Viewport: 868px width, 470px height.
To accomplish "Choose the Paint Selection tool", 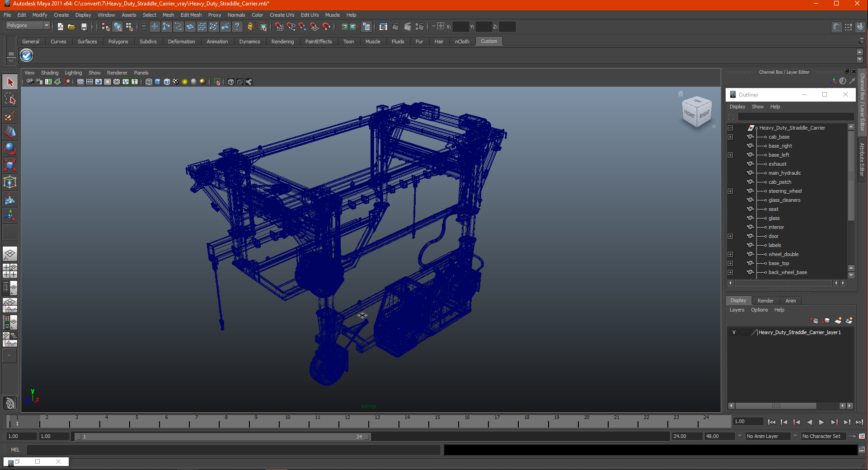I will pos(10,116).
